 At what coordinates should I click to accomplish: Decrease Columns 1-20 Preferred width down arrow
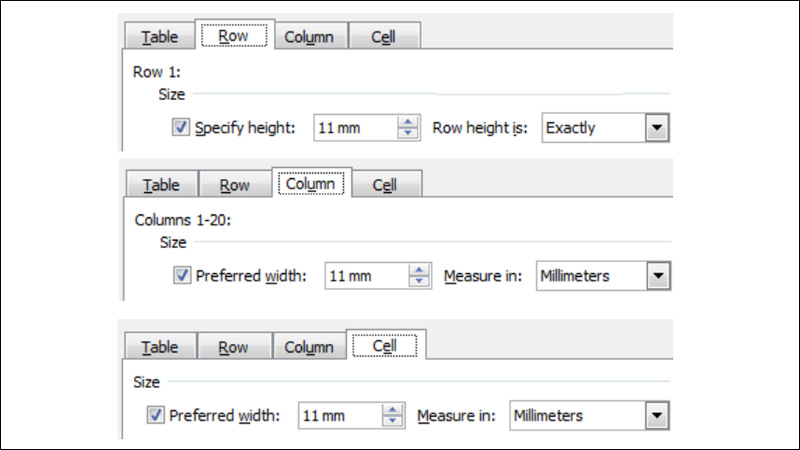[419, 281]
